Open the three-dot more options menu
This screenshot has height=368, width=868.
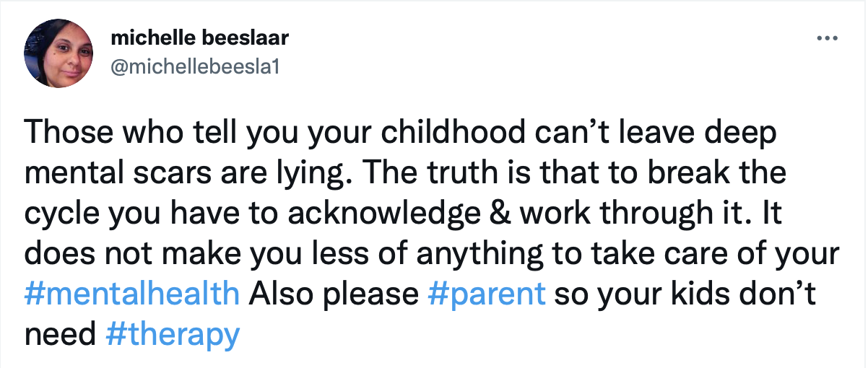coord(825,38)
